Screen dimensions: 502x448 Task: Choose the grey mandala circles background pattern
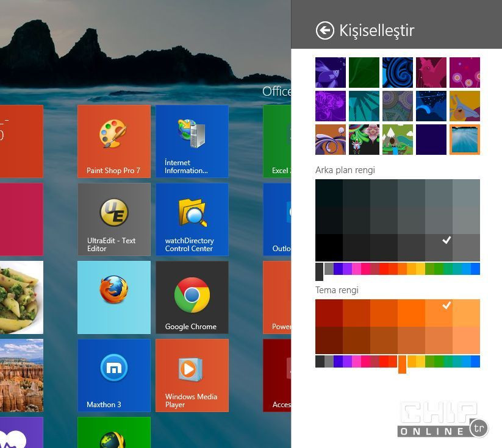[x=398, y=106]
